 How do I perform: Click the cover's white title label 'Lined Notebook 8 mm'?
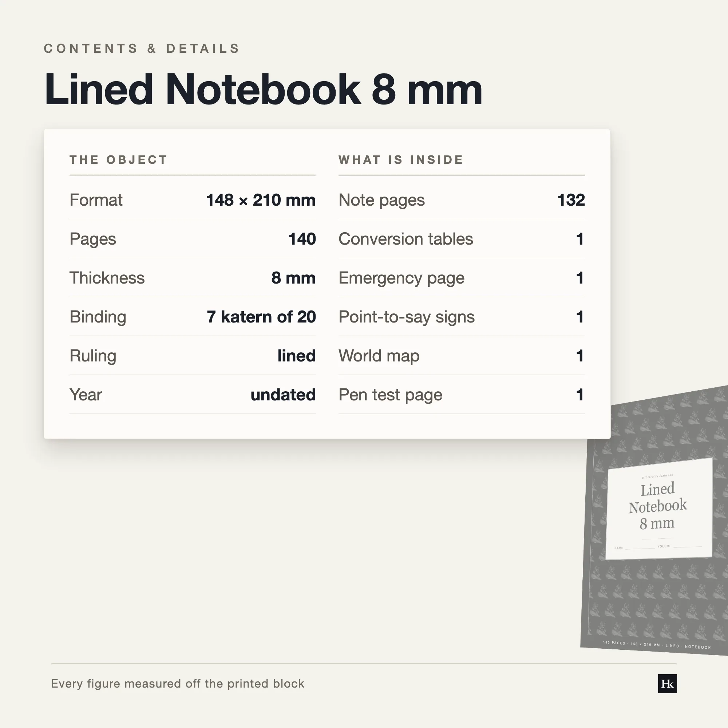[659, 508]
